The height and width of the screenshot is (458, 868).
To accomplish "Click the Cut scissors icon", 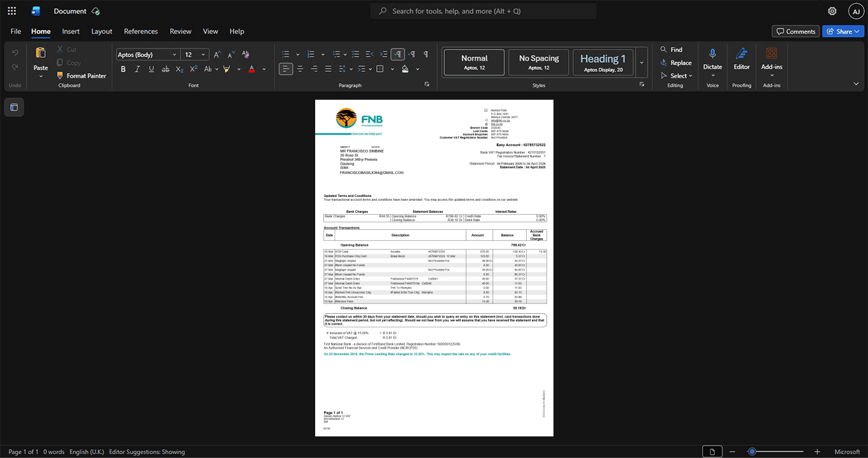I will [61, 50].
